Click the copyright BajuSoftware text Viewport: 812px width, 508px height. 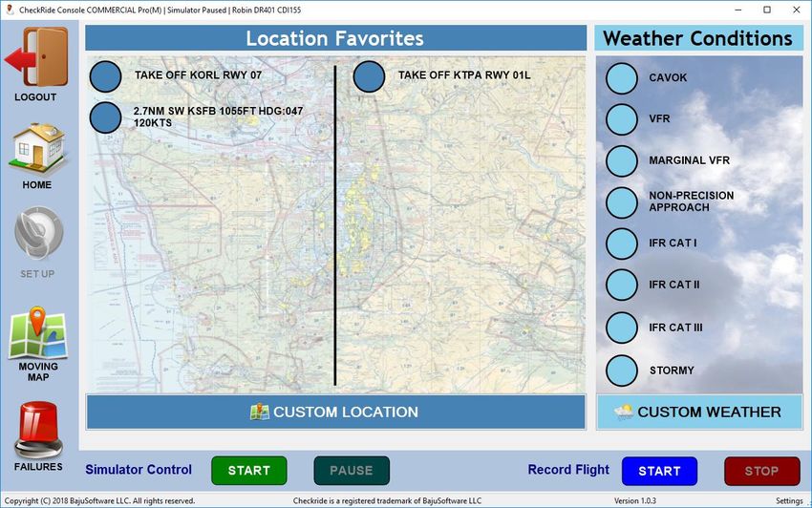tap(99, 500)
